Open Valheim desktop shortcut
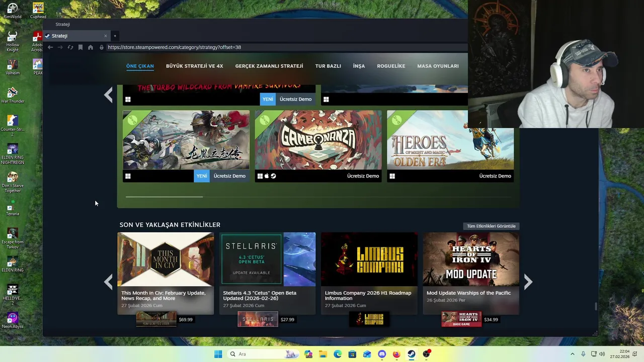Screen dimensions: 644x362 pyautogui.click(x=13, y=67)
